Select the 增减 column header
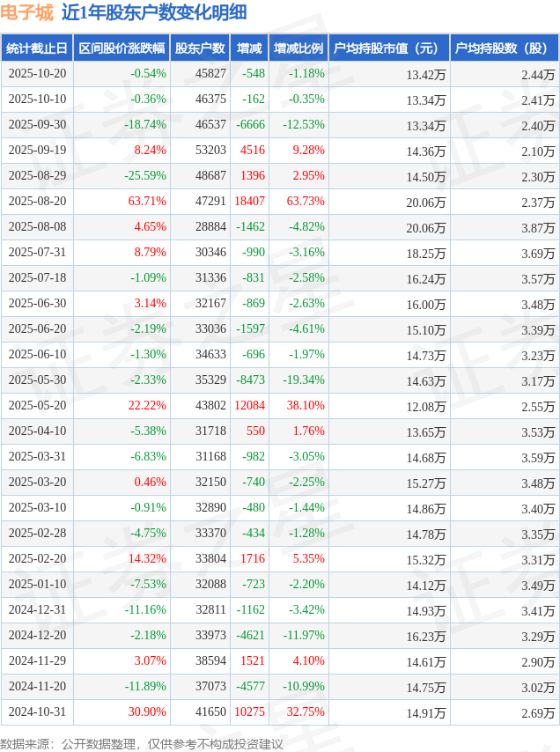The image size is (560, 752). pos(249,48)
